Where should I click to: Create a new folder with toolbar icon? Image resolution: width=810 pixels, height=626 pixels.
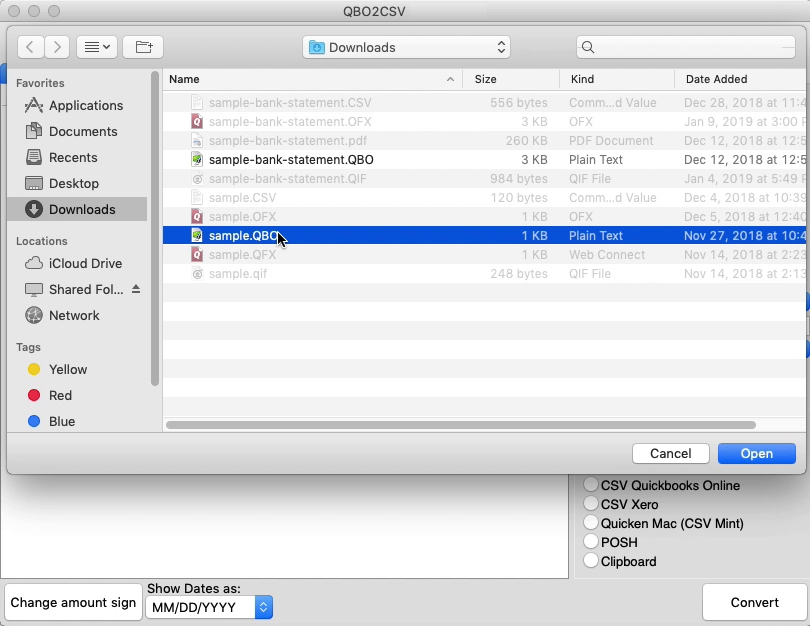click(143, 48)
